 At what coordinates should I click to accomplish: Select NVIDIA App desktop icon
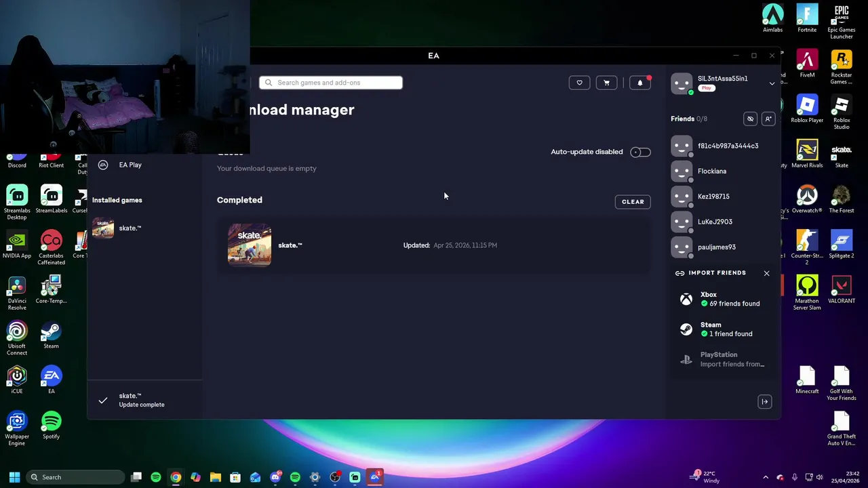coord(17,244)
